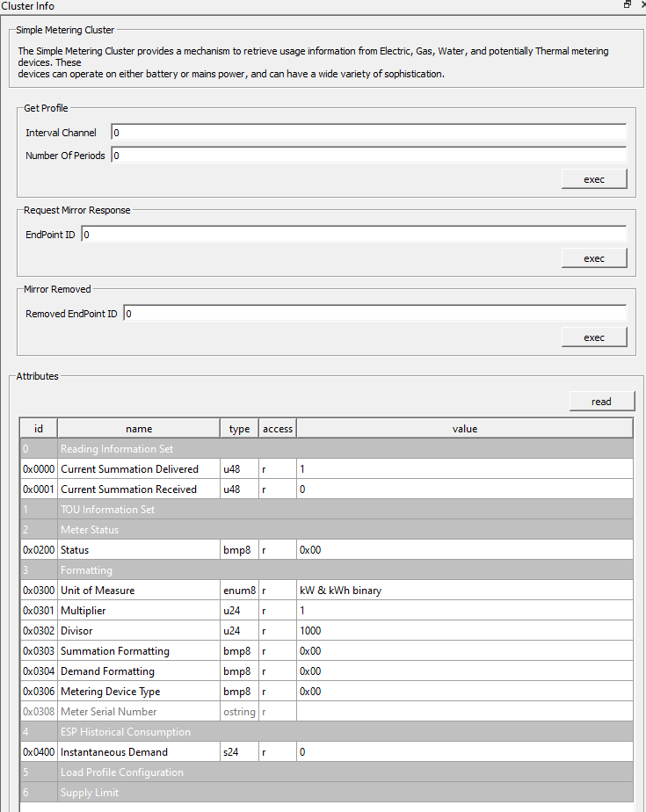Select the Instantaneous Demand attribute row
The width and height of the screenshot is (646, 812).
click(x=138, y=751)
